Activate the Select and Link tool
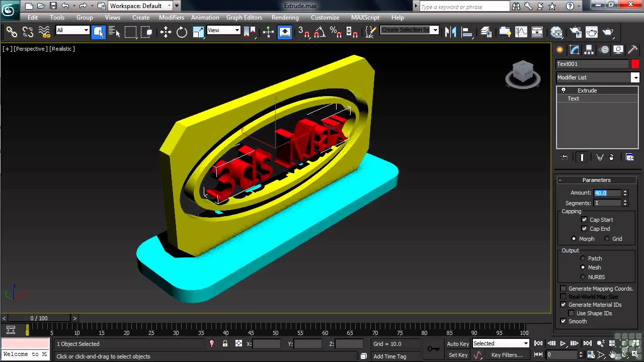 (x=12, y=32)
